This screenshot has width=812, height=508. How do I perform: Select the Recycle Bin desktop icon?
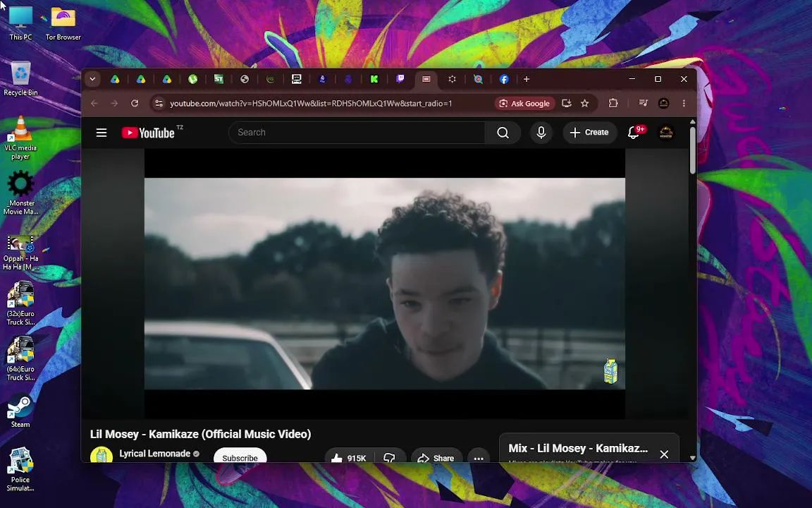point(20,78)
